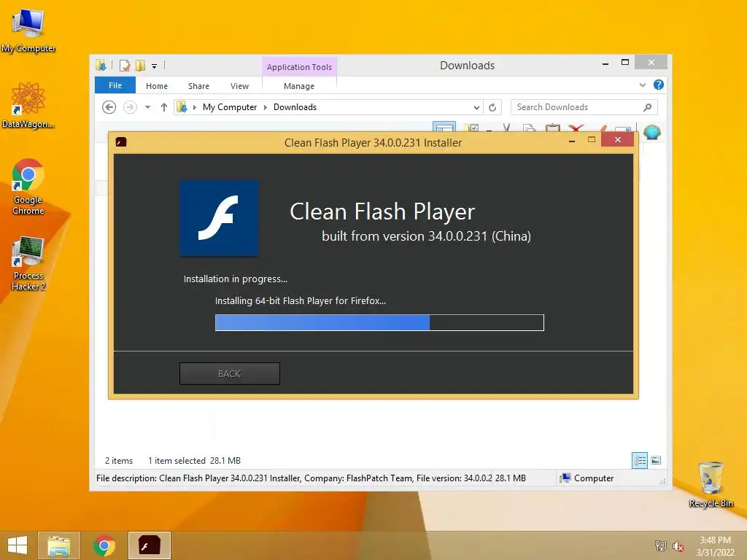Open File tab in Downloads window
The height and width of the screenshot is (560, 747).
[115, 85]
